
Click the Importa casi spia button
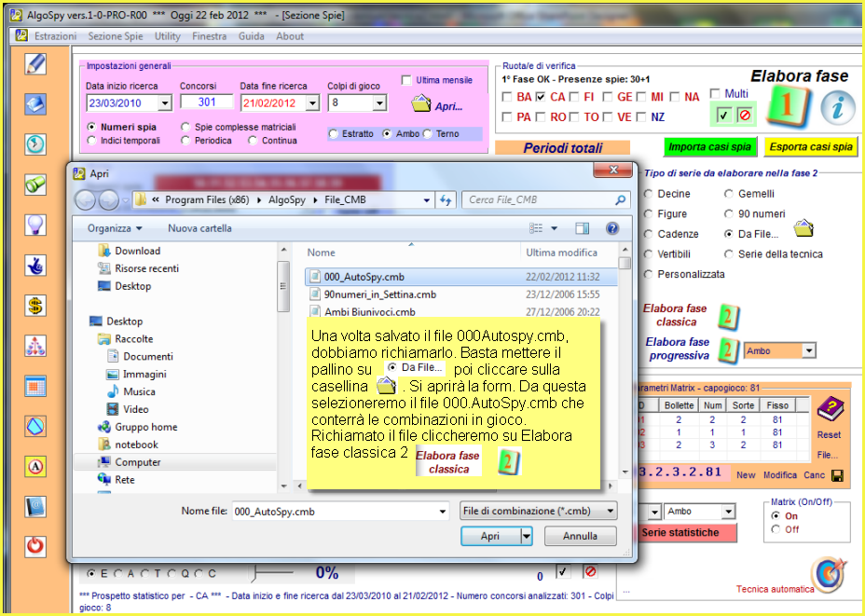click(x=710, y=147)
